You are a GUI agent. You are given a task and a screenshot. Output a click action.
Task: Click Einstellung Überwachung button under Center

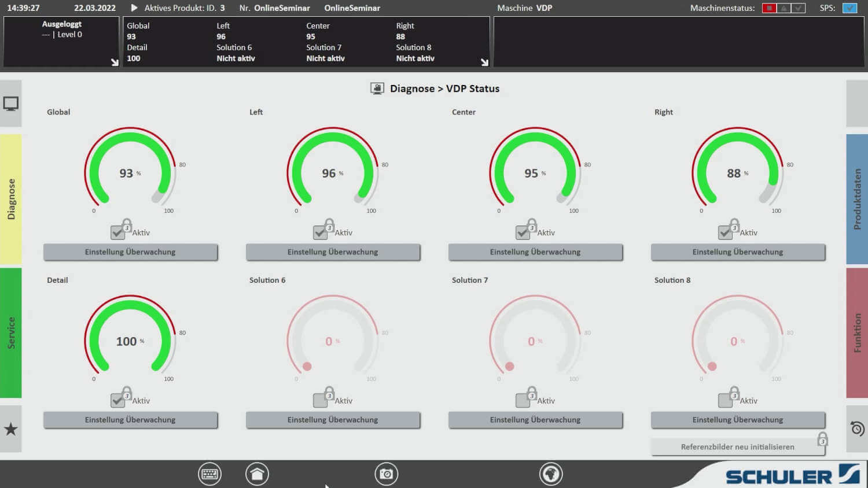tap(535, 252)
